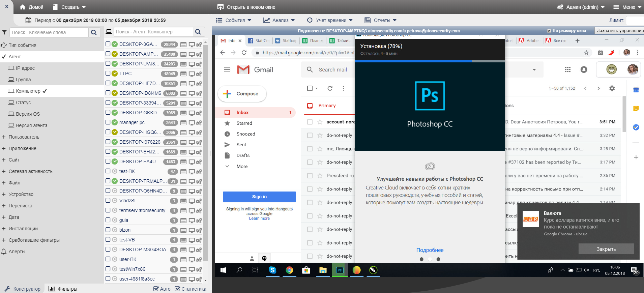
Task: Open the Создать dropdown
Action: pyautogui.click(x=69, y=7)
